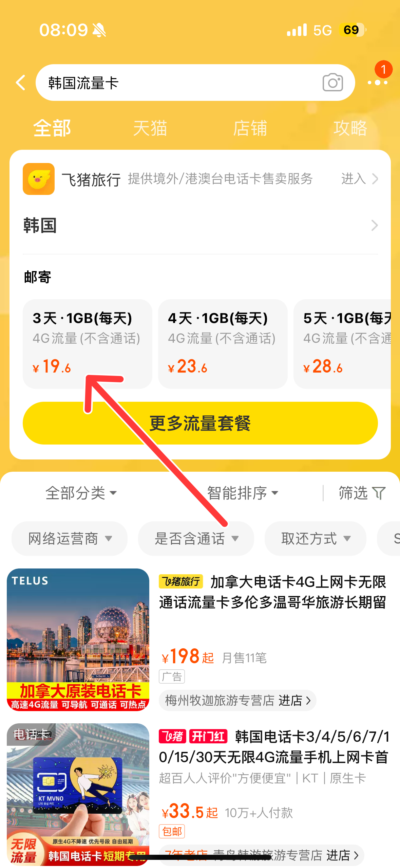The height and width of the screenshot is (868, 400).
Task: Tap the 进入 chevron arrow
Action: pos(375,179)
